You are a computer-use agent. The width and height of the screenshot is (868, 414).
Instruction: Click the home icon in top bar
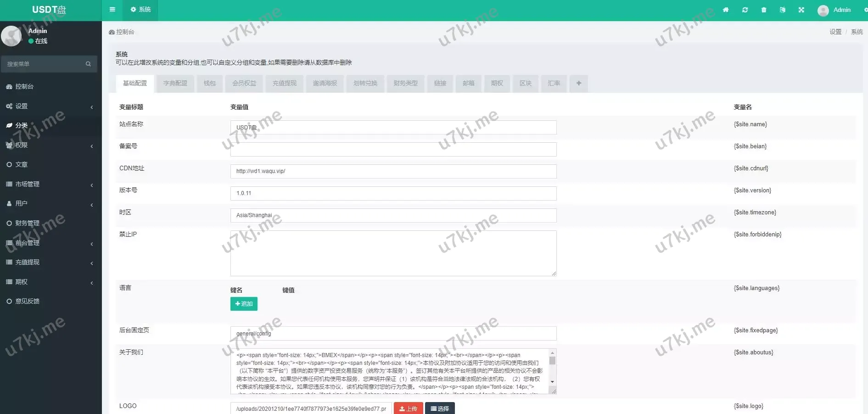coord(726,10)
